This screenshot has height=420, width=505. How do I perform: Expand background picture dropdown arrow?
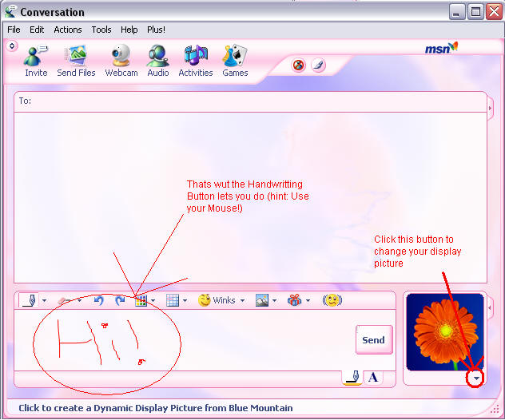coord(274,300)
